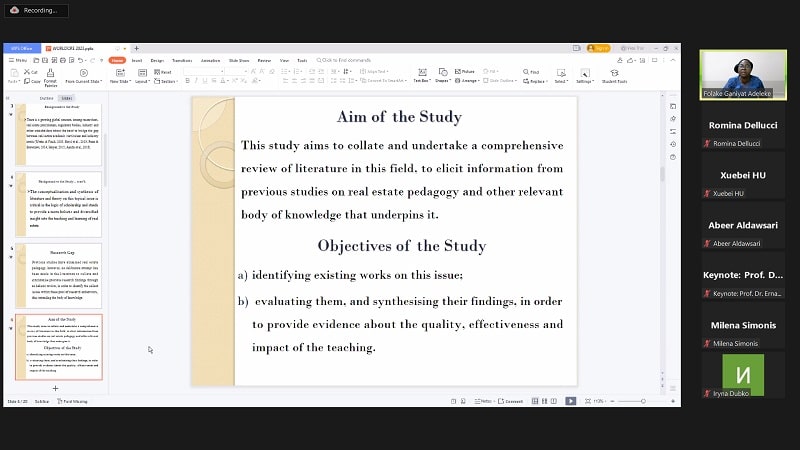This screenshot has width=800, height=450.
Task: Click the Cut scissors icon
Action: coord(30,72)
